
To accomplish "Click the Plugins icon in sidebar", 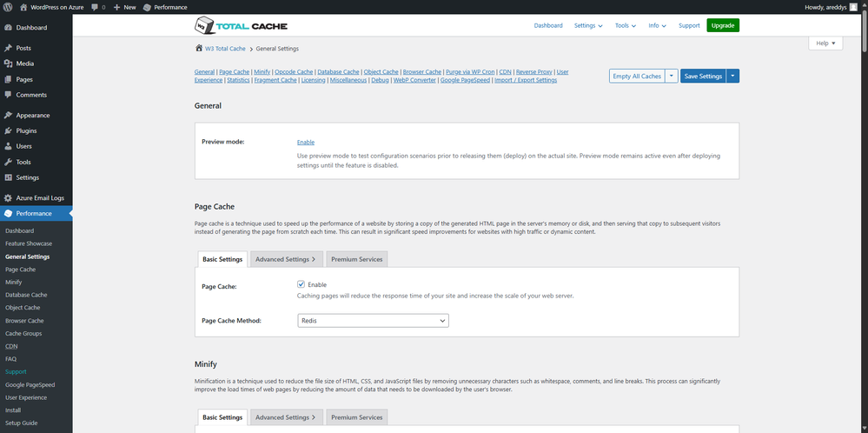I will [9, 130].
